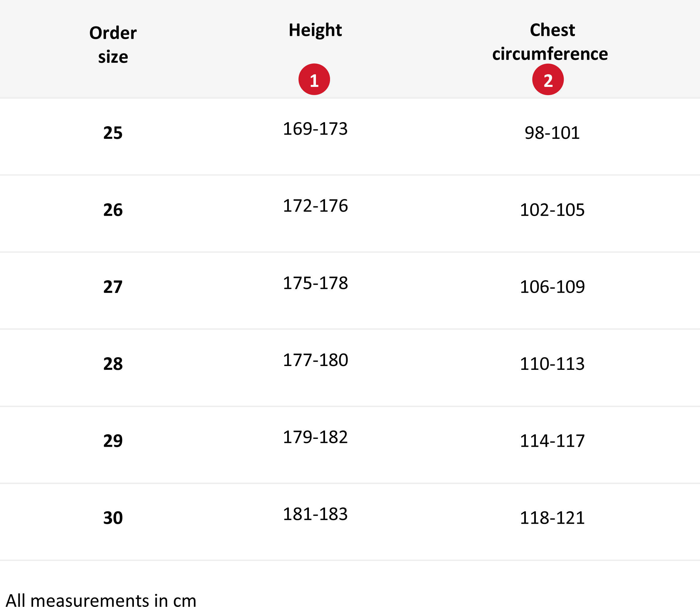The width and height of the screenshot is (700, 607).
Task: Select chest value 118-121
Action: click(x=552, y=518)
